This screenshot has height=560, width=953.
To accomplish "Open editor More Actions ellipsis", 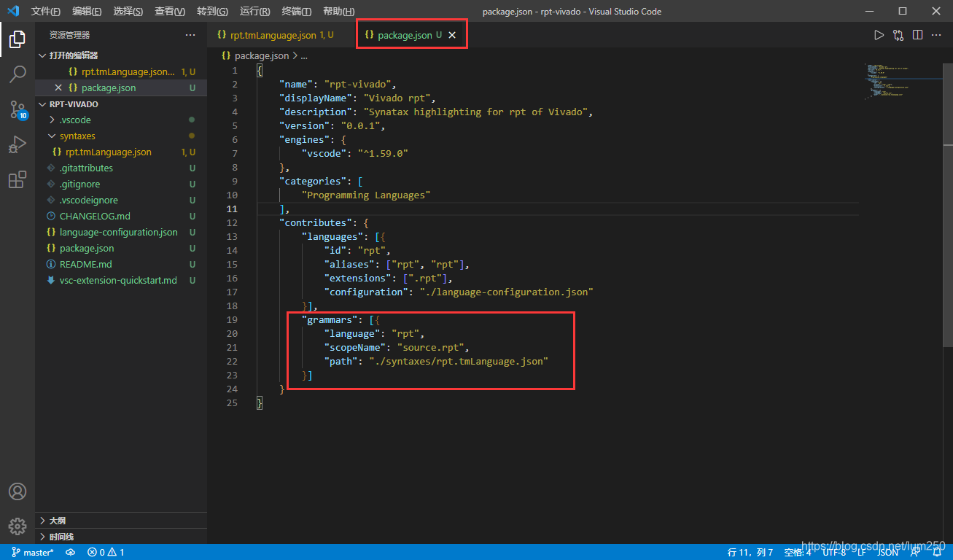I will tap(937, 35).
